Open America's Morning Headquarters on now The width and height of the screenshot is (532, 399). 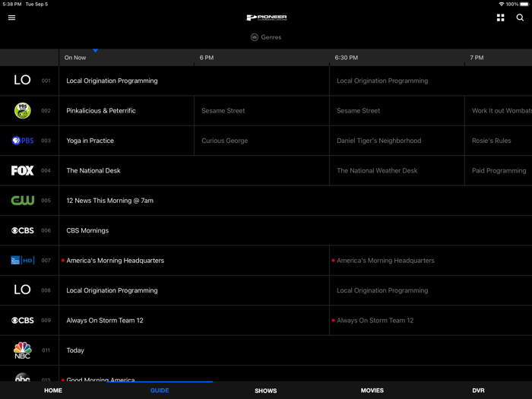[194, 261]
